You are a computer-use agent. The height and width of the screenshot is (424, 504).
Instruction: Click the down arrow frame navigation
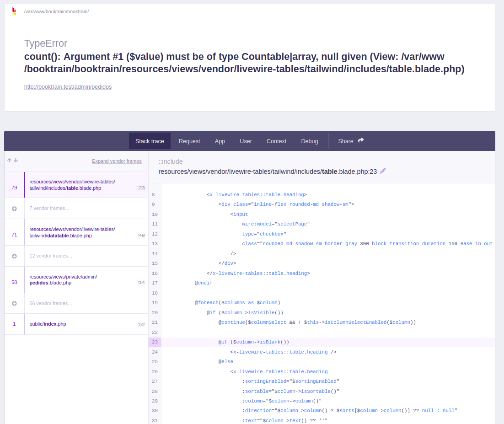[16, 160]
